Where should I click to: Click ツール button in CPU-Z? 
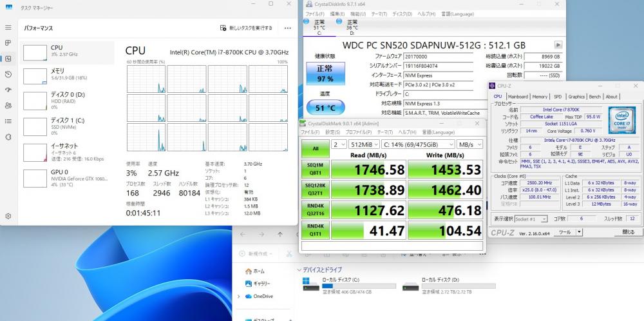tap(564, 232)
